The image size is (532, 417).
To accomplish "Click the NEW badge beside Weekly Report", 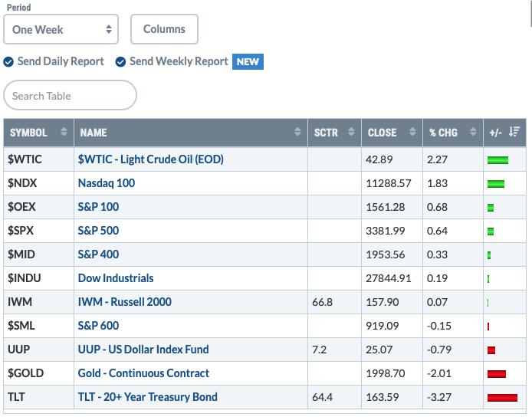I will [x=248, y=62].
